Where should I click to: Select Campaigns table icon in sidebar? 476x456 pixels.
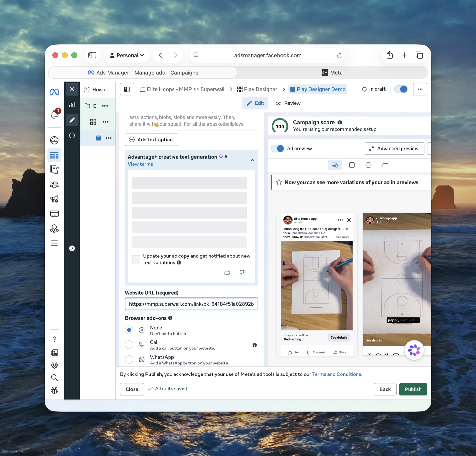click(54, 155)
